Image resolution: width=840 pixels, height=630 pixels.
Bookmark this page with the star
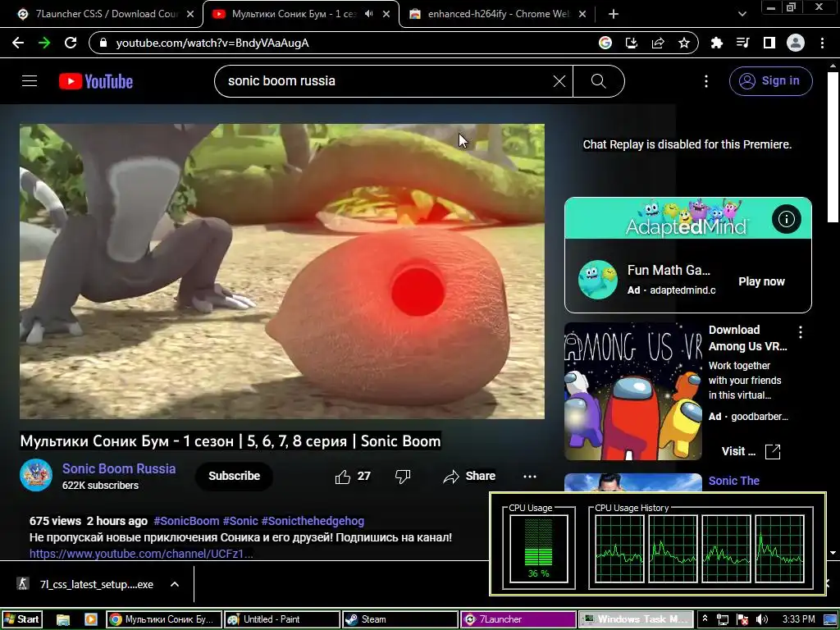click(x=684, y=43)
